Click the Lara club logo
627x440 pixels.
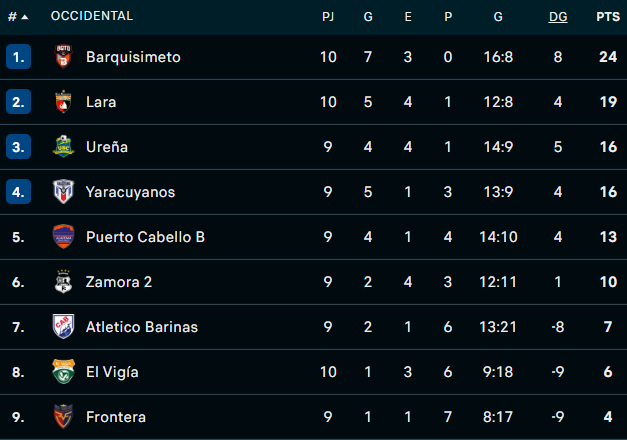(x=63, y=102)
